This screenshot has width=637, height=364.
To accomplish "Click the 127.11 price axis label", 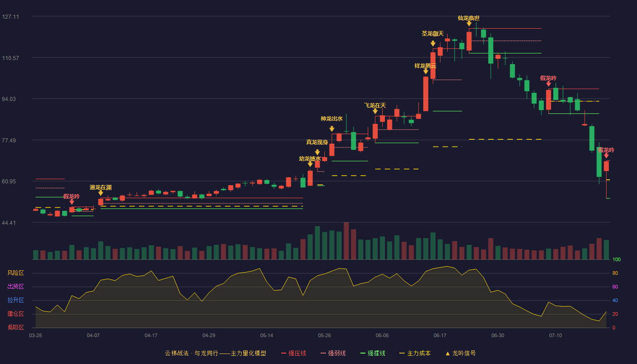I will (10, 17).
